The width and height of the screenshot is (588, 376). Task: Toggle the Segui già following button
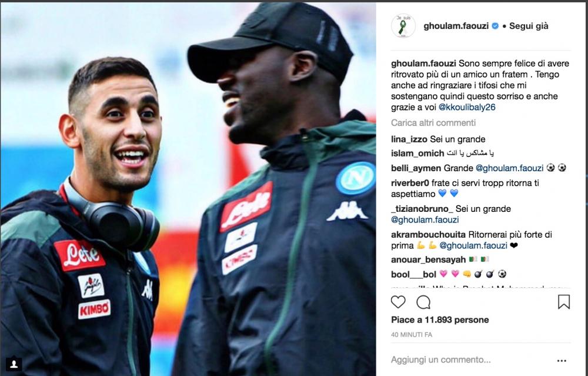click(x=529, y=26)
